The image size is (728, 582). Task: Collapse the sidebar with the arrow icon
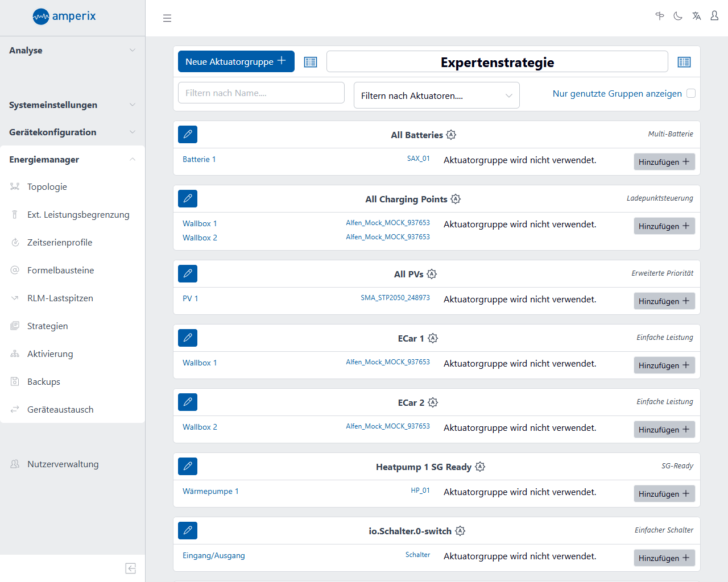(x=130, y=568)
